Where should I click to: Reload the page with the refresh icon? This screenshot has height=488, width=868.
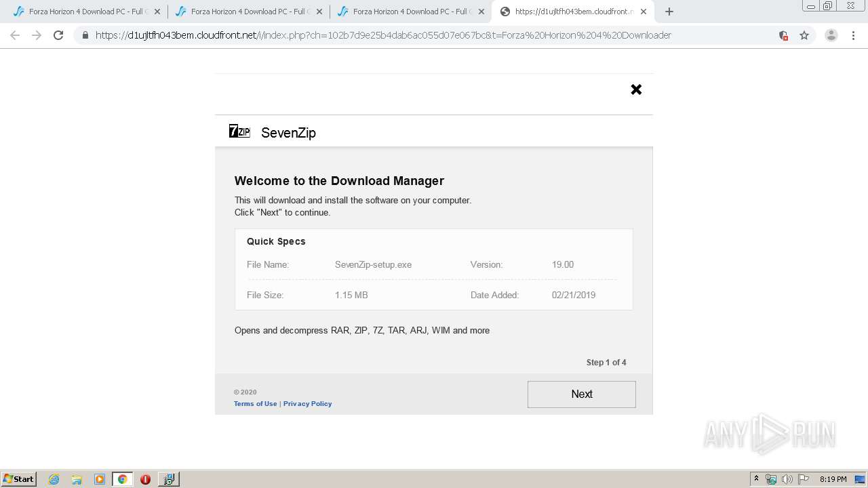pyautogui.click(x=58, y=35)
